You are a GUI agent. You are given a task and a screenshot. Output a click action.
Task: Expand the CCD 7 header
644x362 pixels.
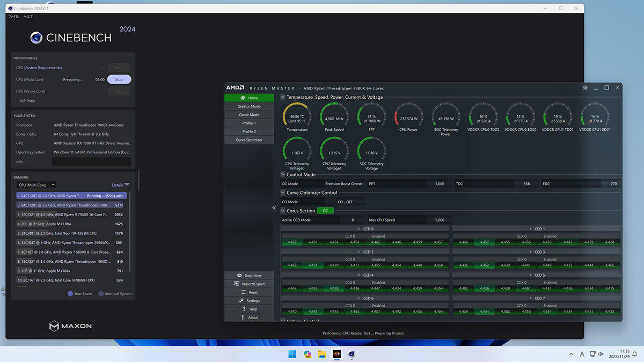537,298
